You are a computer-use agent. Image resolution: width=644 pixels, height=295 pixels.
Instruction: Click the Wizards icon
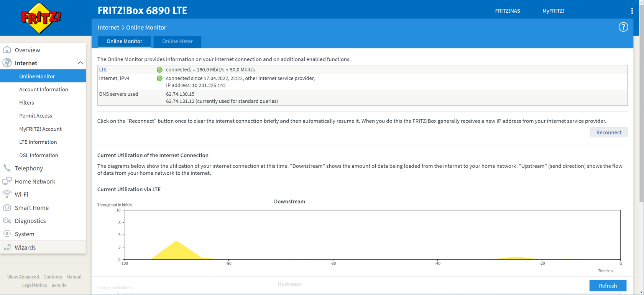pos(7,247)
